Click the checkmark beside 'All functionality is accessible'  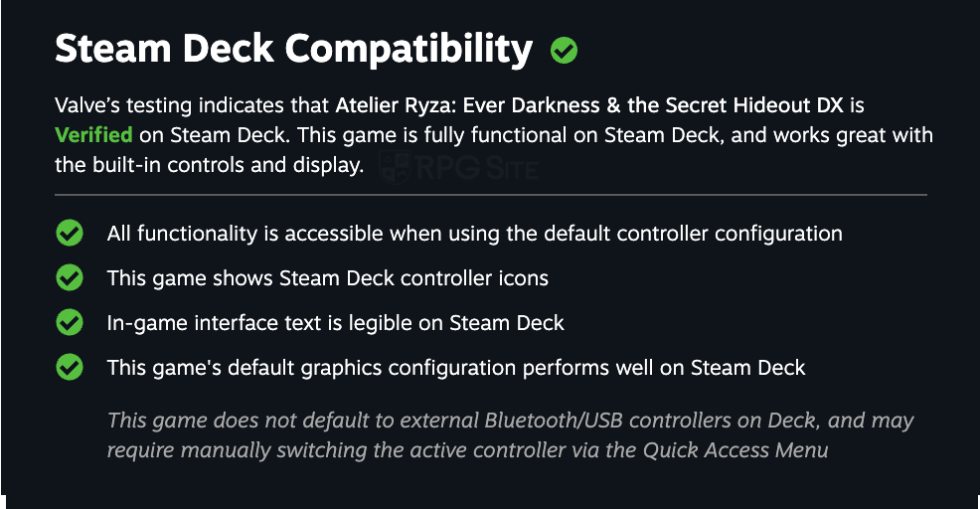tap(70, 234)
